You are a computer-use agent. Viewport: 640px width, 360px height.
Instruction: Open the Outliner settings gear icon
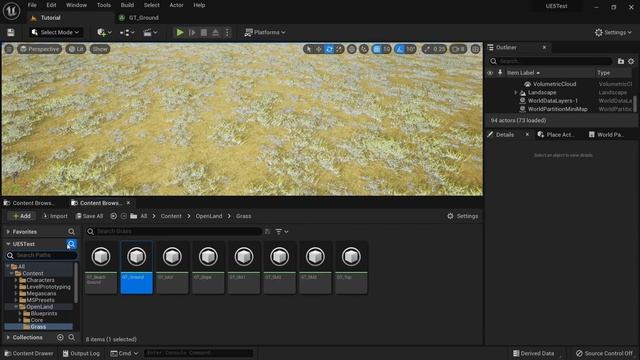[631, 61]
